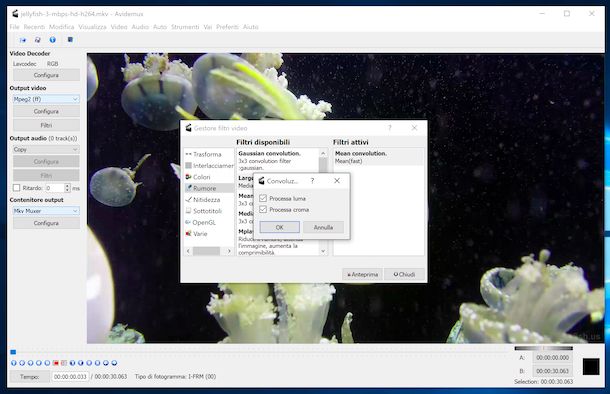
Task: Select the Sottotitoli filter category
Action: coord(207,211)
